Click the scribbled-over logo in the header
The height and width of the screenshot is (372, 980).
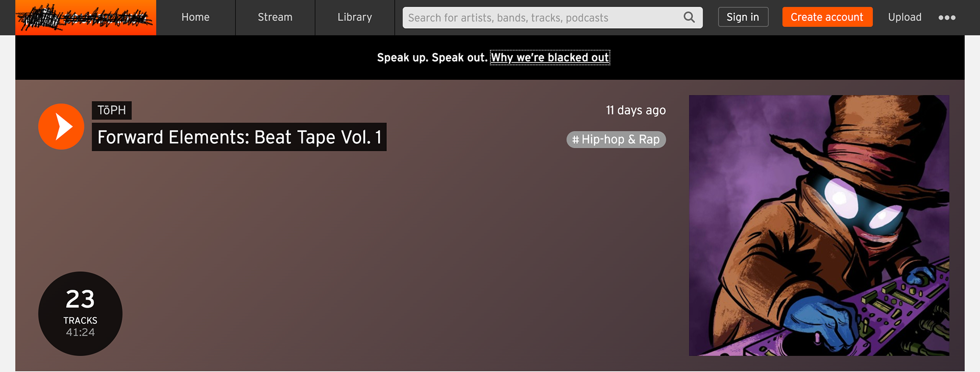(x=86, y=17)
